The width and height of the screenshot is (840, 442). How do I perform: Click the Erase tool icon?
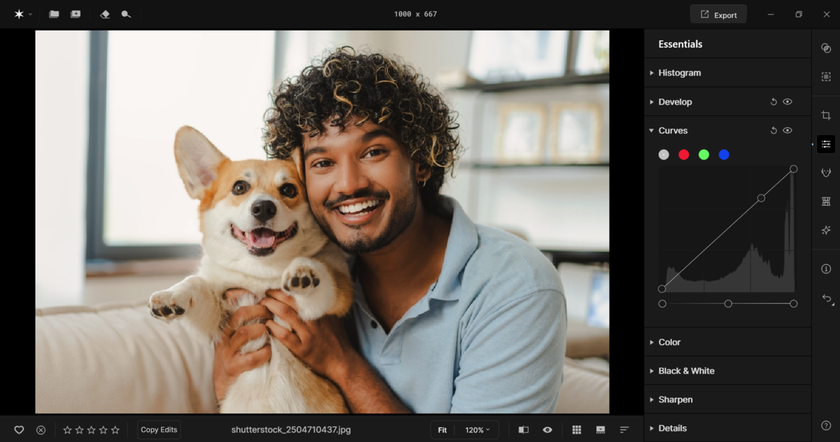tap(105, 15)
